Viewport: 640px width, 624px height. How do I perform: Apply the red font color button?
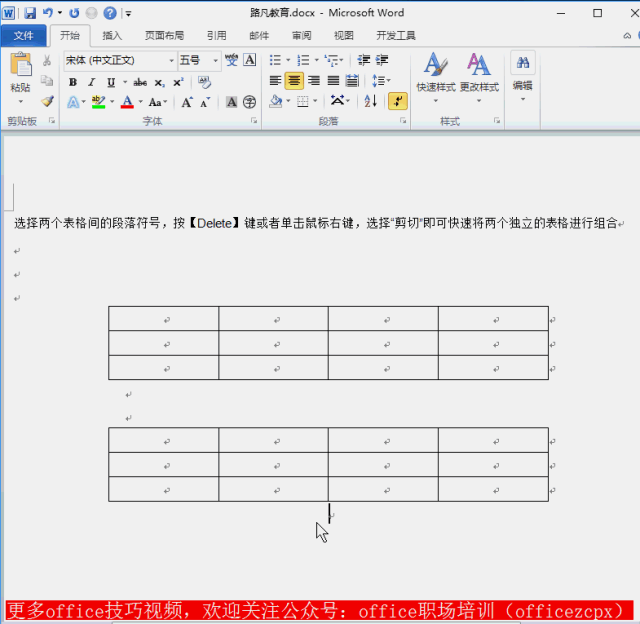[x=127, y=102]
